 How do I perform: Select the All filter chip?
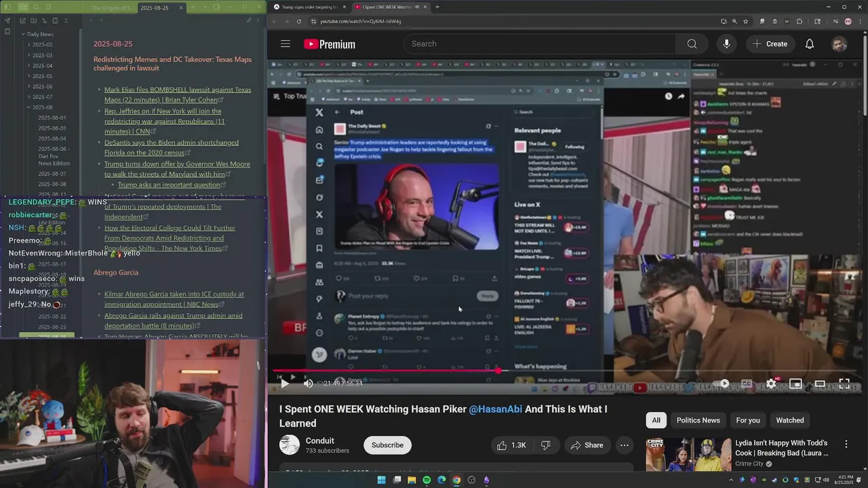click(x=656, y=420)
